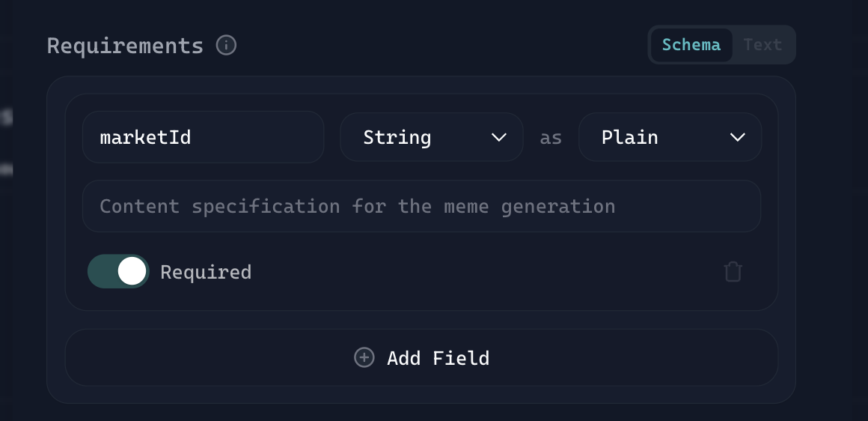Image resolution: width=868 pixels, height=421 pixels.
Task: Click the chevron arrow on Plain dropdown
Action: coord(737,137)
